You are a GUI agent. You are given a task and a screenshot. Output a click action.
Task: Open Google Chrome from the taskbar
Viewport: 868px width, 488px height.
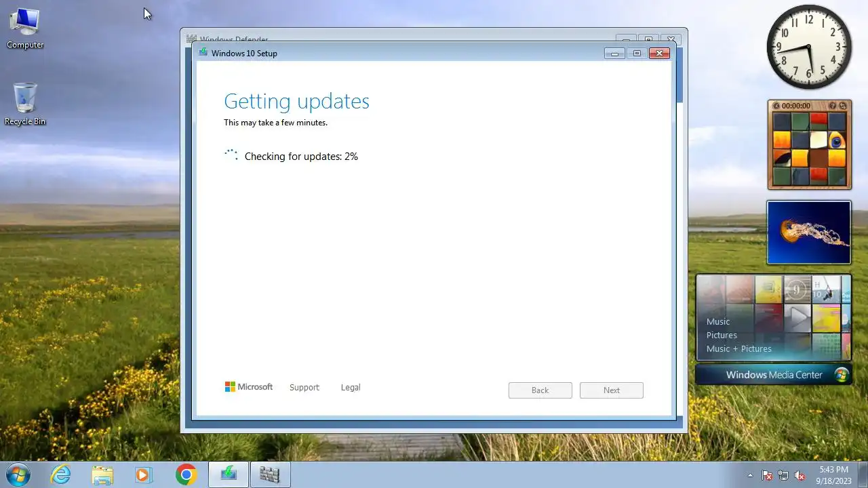click(x=186, y=474)
